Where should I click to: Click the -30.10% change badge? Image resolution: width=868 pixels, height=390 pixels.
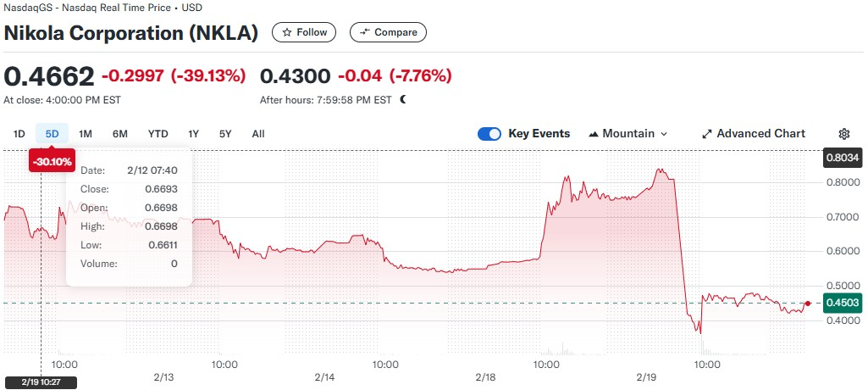[52, 162]
